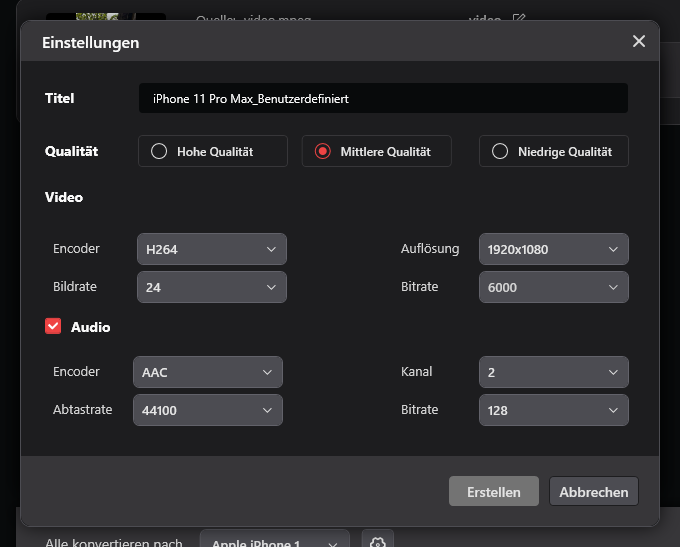
Task: Open the Abtastrate 44100 dropdown
Action: pos(208,410)
